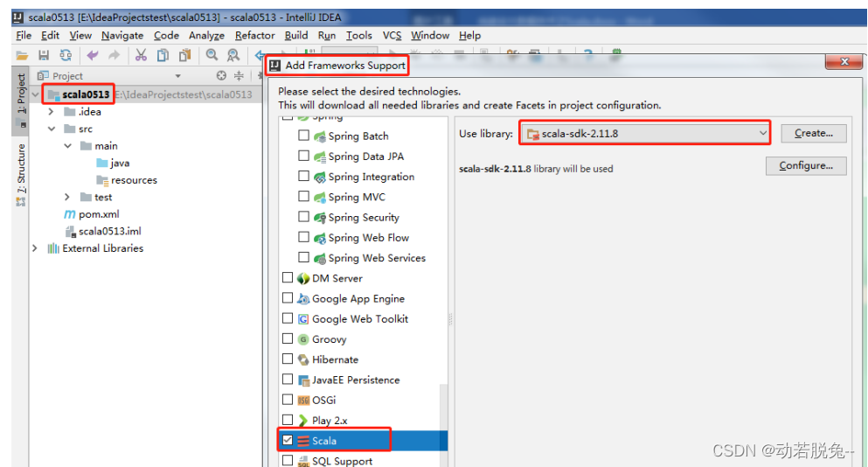Click the Paste toolbar icon

click(x=184, y=55)
